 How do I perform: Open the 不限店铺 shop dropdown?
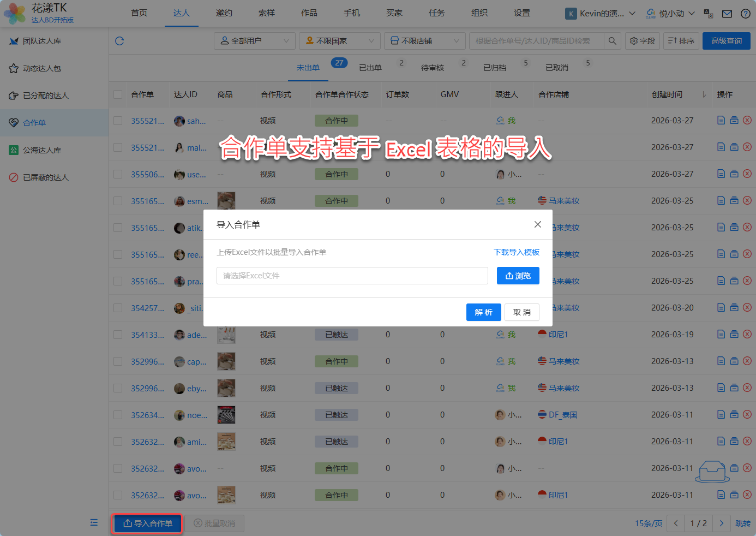point(424,41)
